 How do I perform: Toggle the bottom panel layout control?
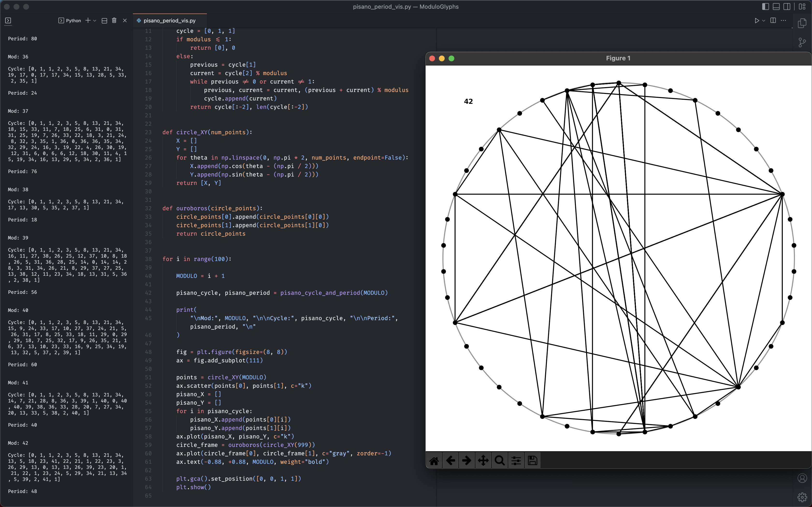(776, 6)
